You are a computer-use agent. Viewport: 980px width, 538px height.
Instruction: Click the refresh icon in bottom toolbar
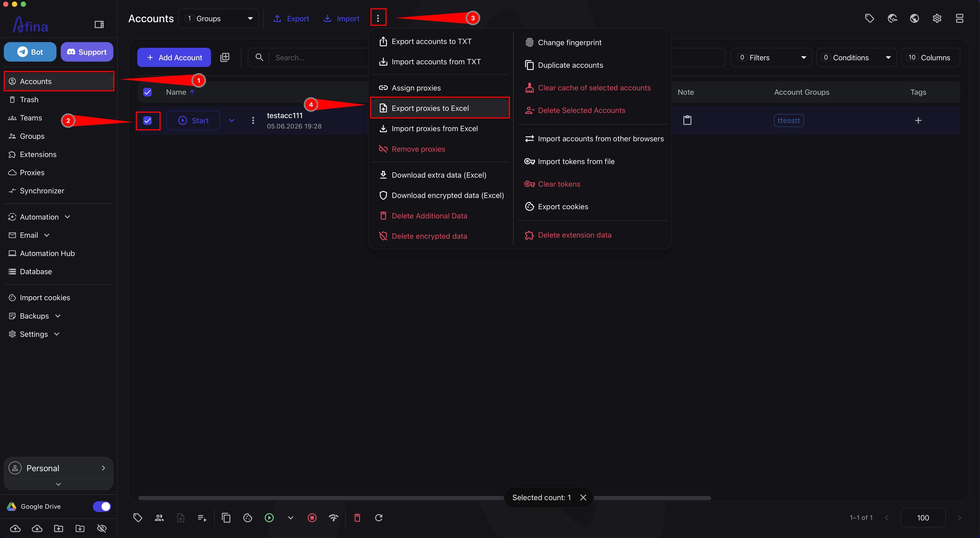coord(378,517)
